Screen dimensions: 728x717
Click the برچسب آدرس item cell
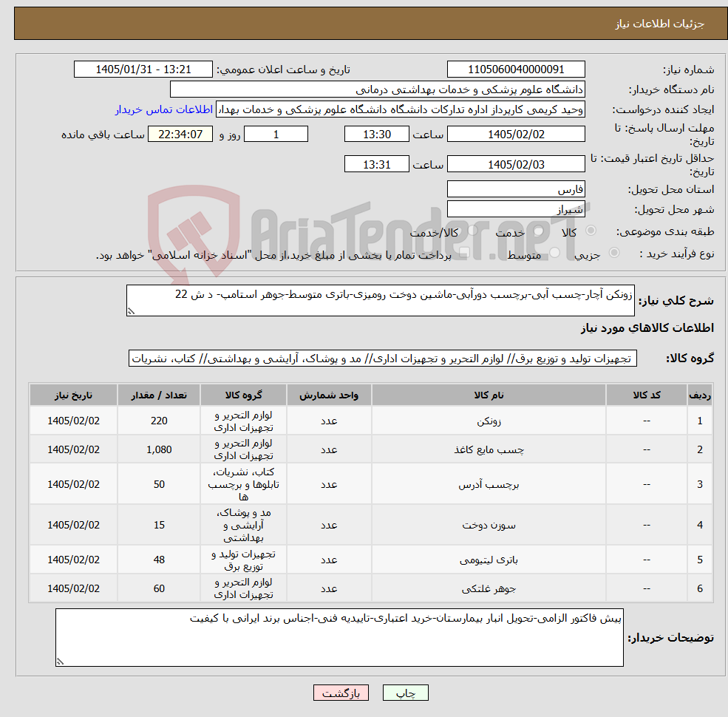(x=489, y=484)
